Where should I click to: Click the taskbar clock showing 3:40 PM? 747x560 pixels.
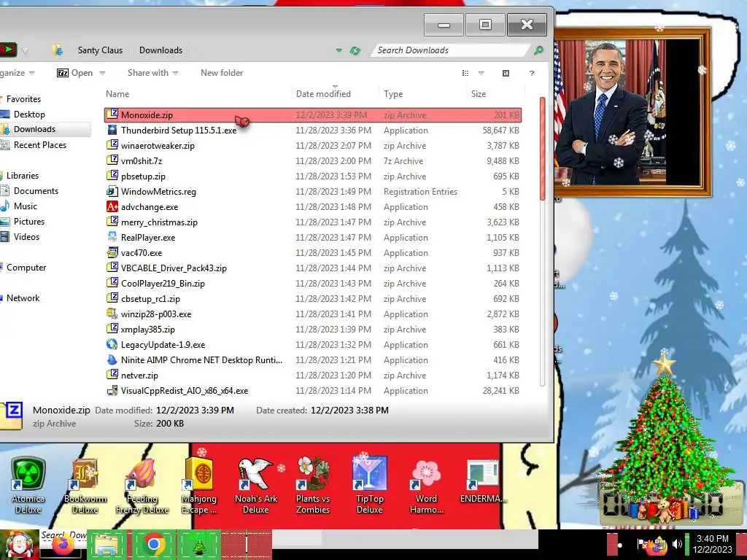712,544
